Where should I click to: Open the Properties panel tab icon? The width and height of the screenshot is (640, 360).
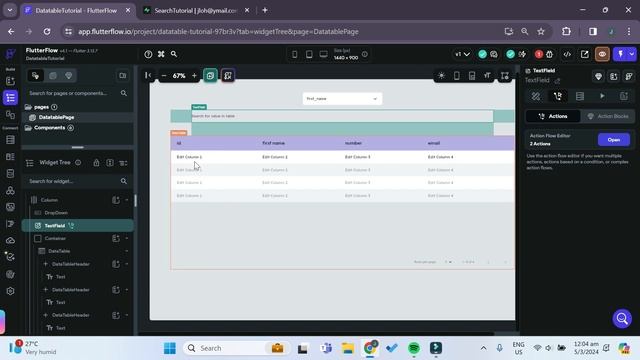(536, 96)
